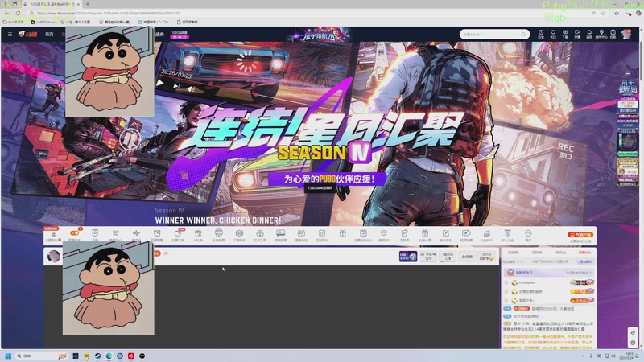
Task: Open the AI gift tool icon
Action: 198,235
